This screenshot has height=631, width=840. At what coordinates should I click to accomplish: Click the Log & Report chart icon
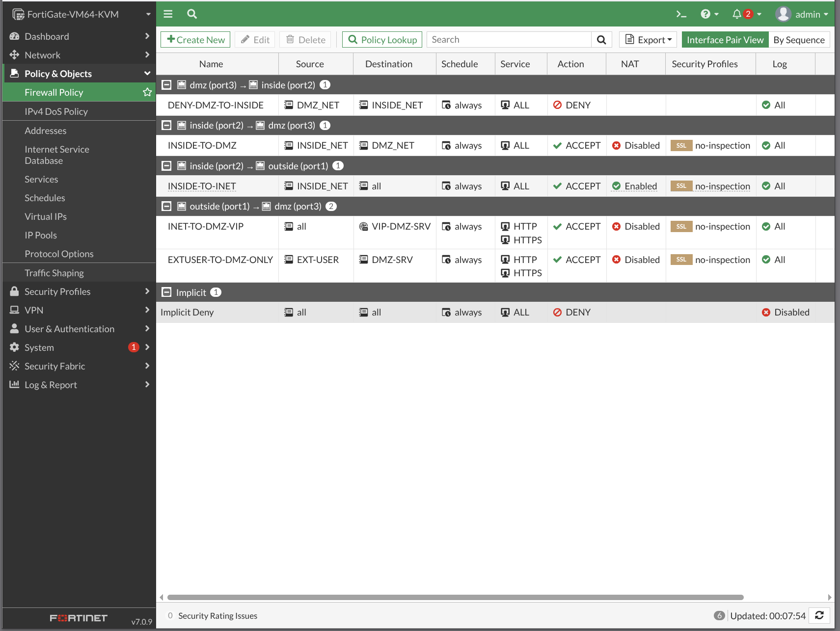point(14,385)
